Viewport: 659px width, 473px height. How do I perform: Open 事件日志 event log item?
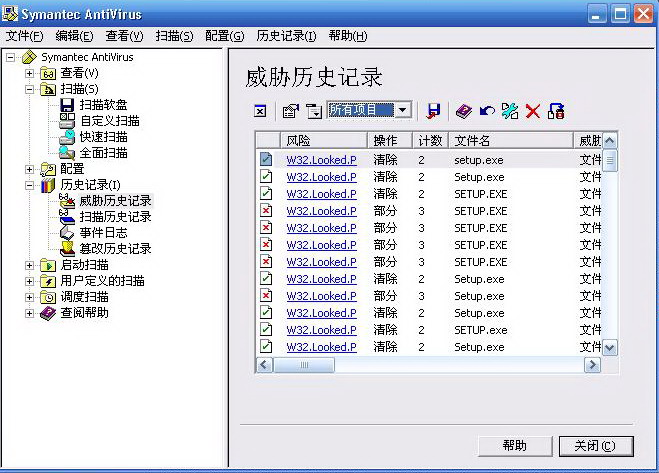tap(103, 233)
